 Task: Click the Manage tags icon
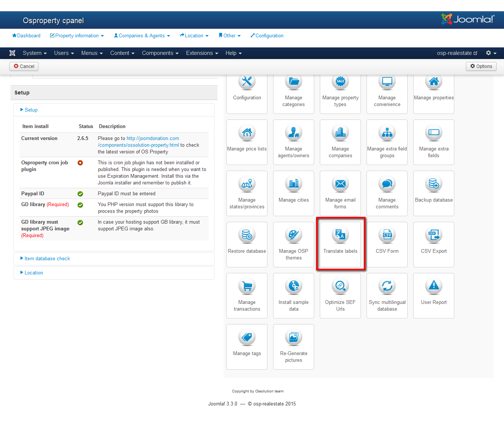tap(247, 338)
